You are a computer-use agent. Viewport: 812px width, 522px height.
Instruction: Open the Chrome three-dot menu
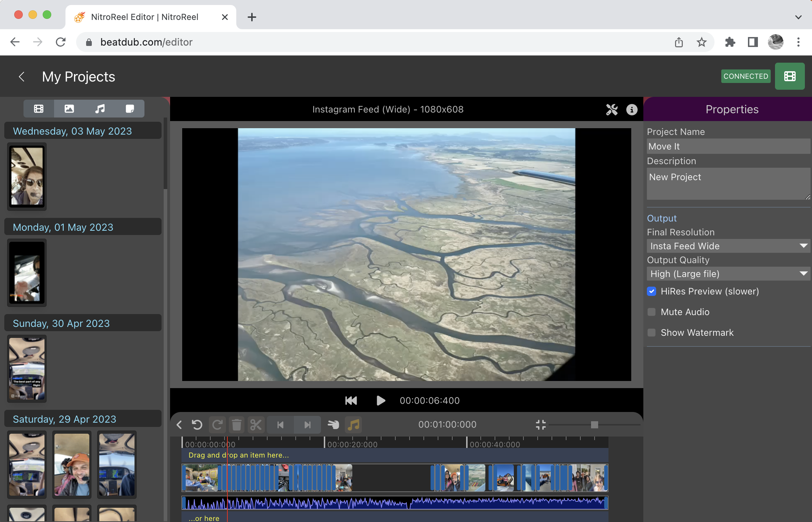[798, 42]
